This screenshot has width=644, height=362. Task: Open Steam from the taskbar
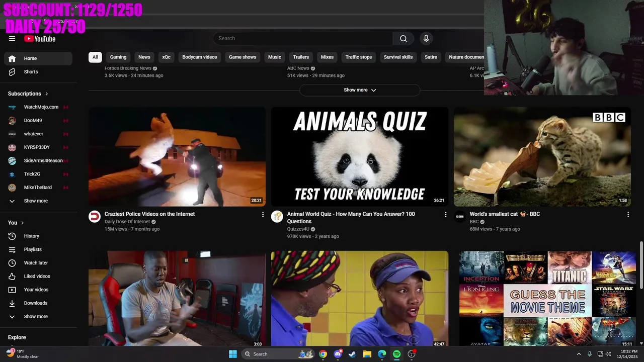click(x=352, y=354)
